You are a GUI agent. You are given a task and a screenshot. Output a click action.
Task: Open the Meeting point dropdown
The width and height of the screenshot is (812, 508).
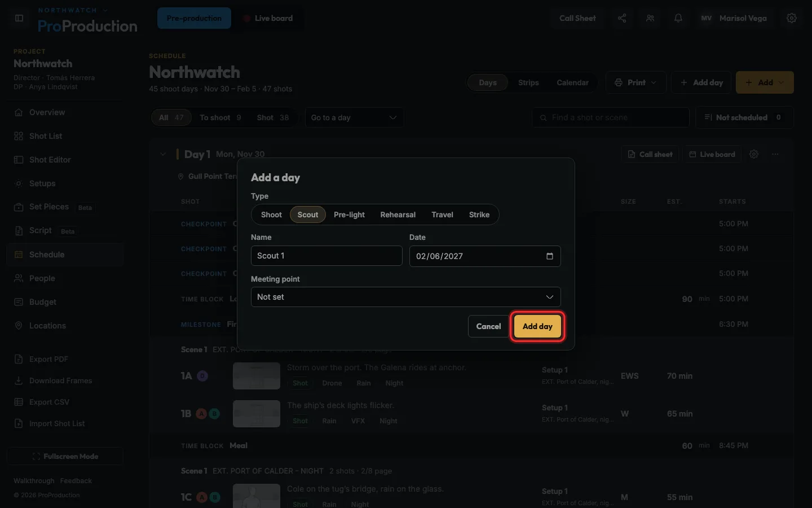coord(406,297)
